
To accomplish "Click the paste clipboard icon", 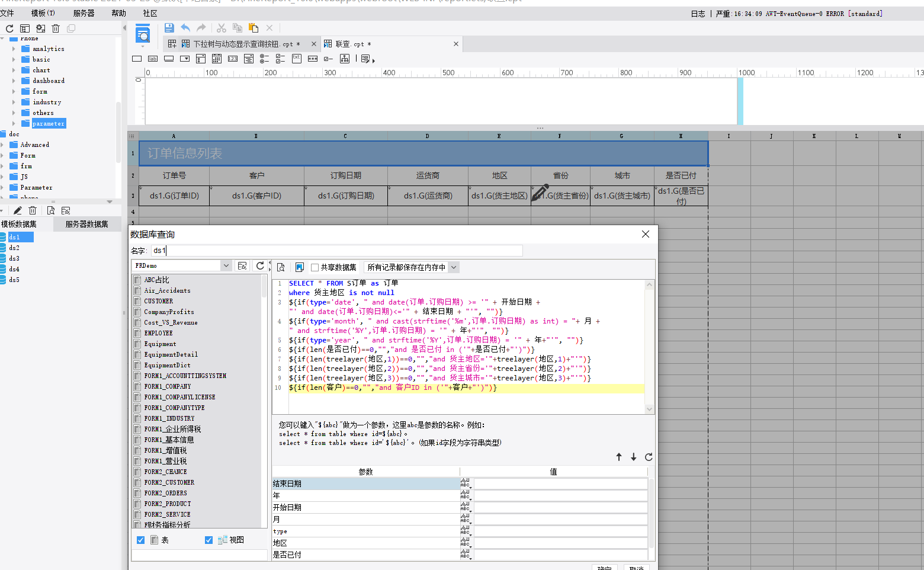I will 254,28.
